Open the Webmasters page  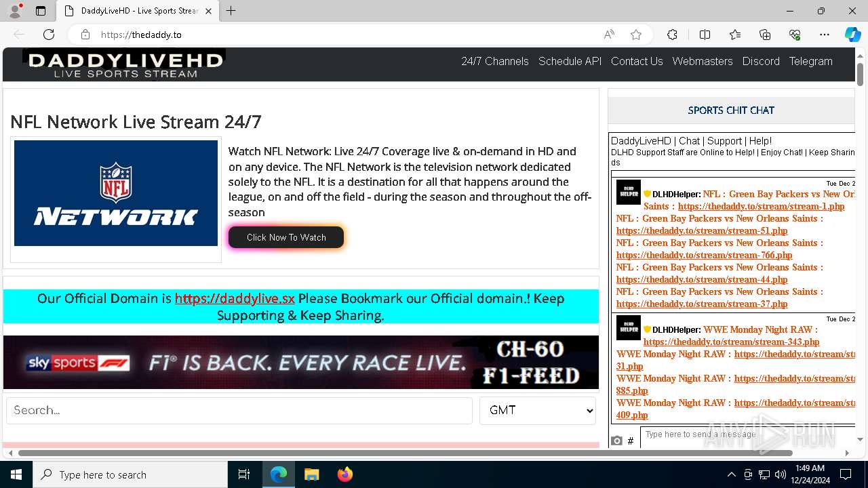click(703, 61)
